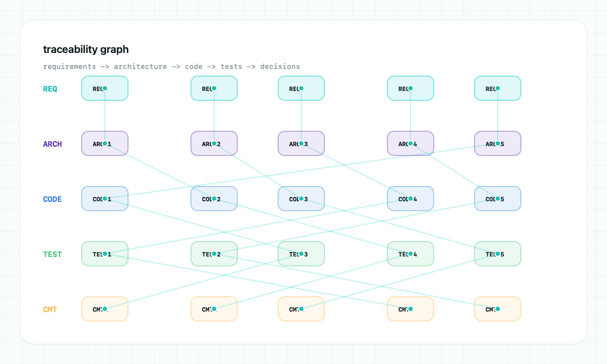Viewport: 607px width, 364px height.
Task: Select the REQ node linked to ARC 3
Action: pos(301,88)
